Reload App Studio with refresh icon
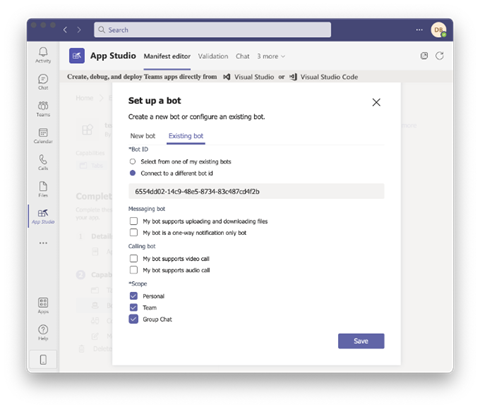 440,56
